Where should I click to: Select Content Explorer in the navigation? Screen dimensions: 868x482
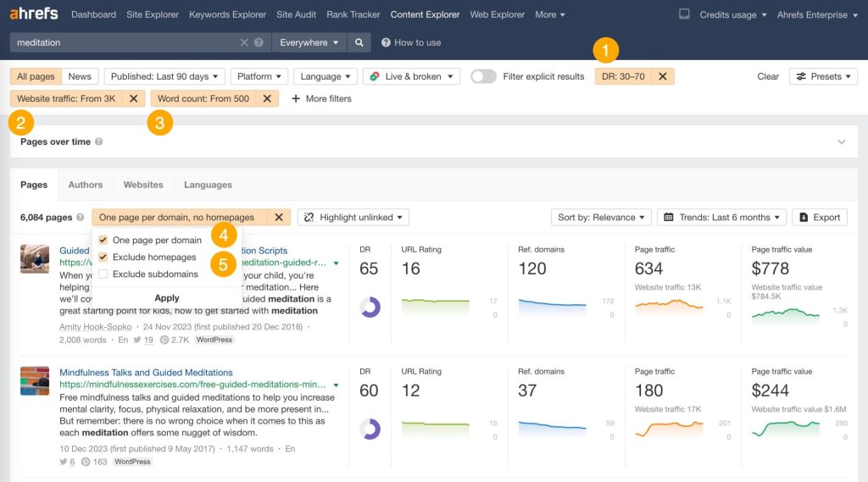click(x=425, y=14)
